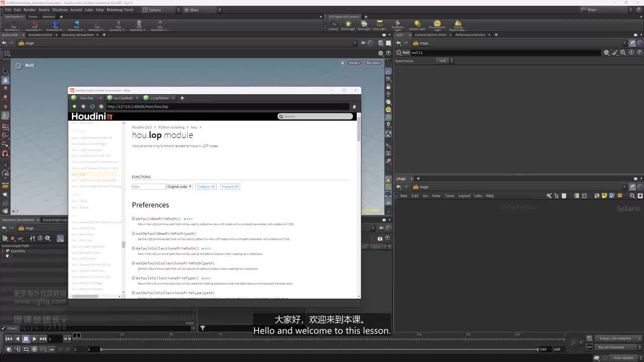The image size is (644, 362).
Task: Click the viewport display options gear icon
Action: click(381, 53)
